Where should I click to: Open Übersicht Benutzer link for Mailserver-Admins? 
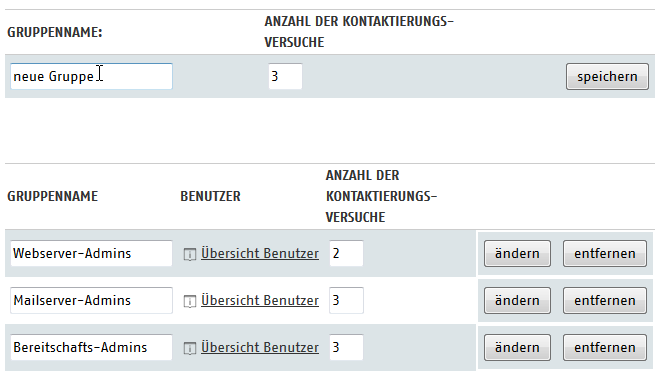(260, 300)
